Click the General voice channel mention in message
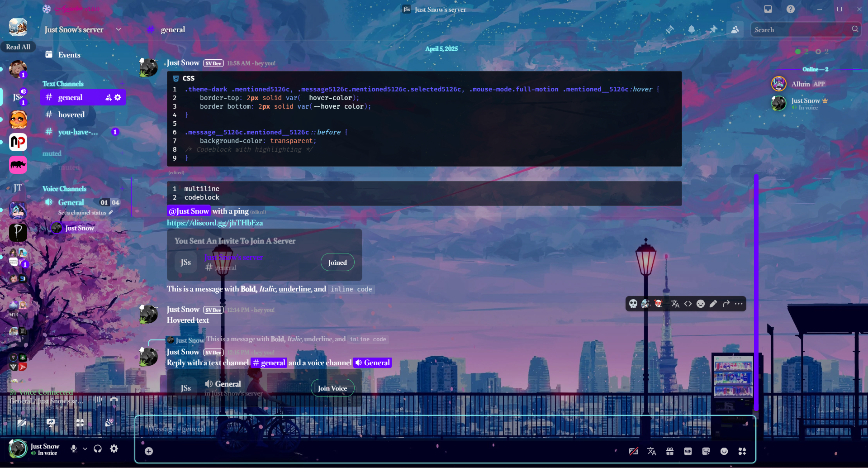Image resolution: width=868 pixels, height=468 pixels. (373, 363)
